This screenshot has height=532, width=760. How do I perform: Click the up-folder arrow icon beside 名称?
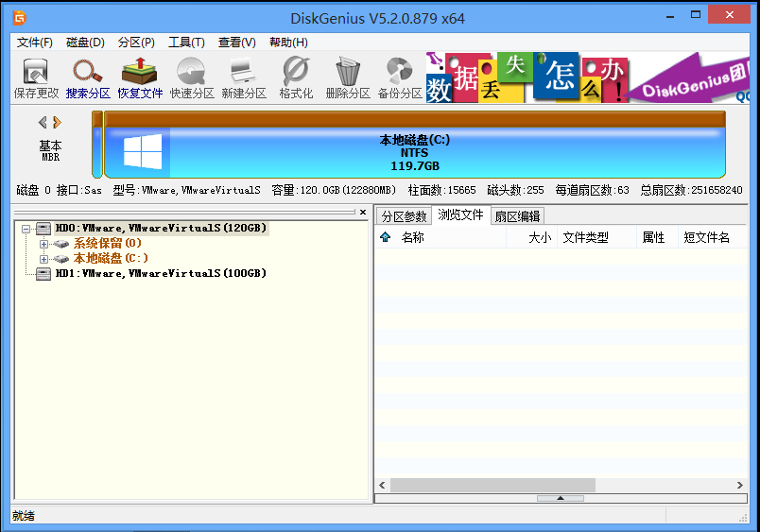tap(386, 237)
